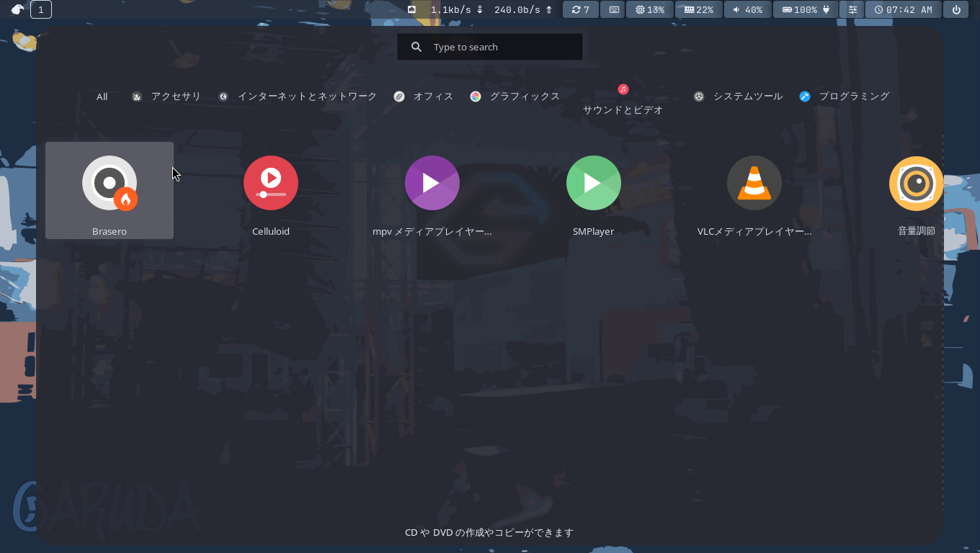This screenshot has width=980, height=553.
Task: Open the 音量調節 volume control app
Action: [916, 190]
